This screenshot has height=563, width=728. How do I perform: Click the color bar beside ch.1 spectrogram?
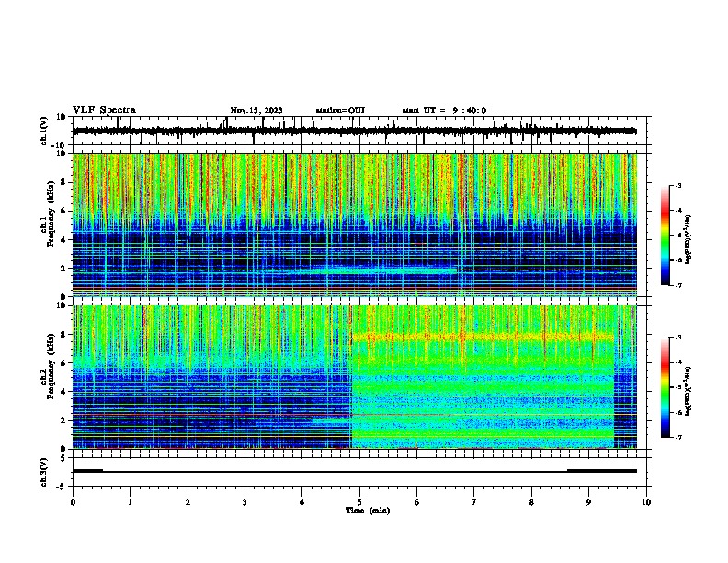[x=665, y=236]
